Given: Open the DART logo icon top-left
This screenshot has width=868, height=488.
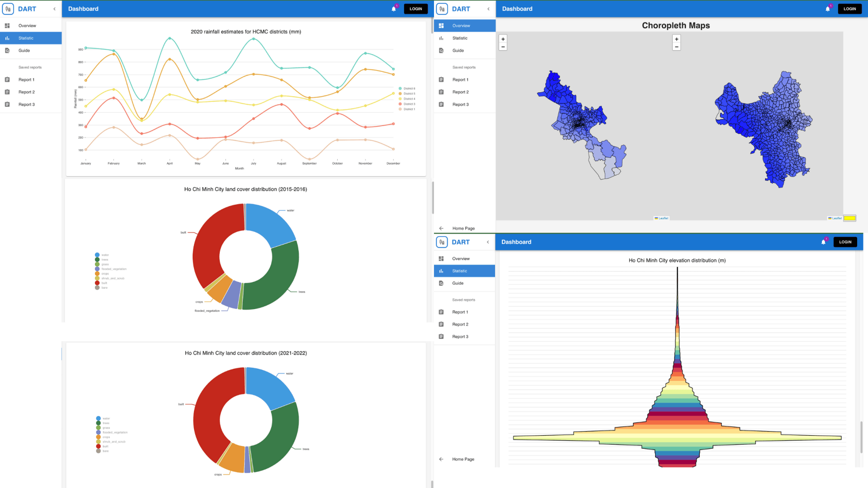Looking at the screenshot, I should tap(8, 9).
